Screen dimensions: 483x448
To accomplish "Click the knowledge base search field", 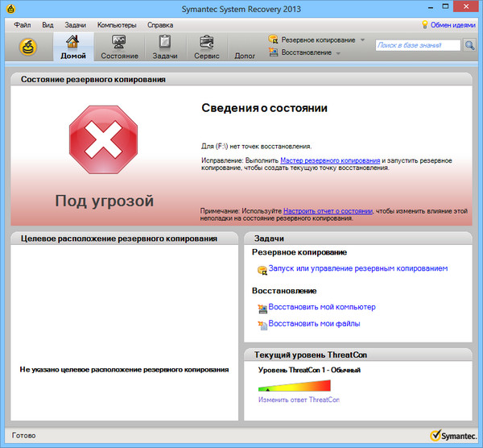I will point(418,45).
